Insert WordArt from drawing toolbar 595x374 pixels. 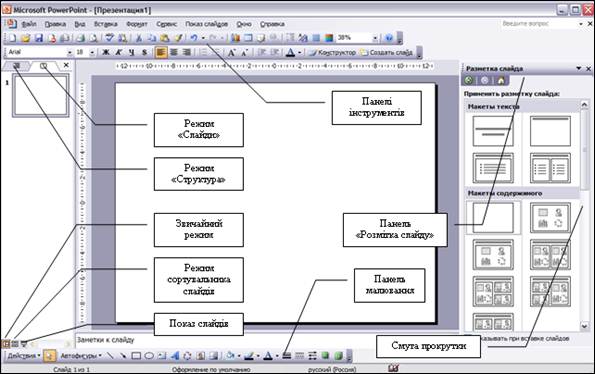(x=175, y=356)
